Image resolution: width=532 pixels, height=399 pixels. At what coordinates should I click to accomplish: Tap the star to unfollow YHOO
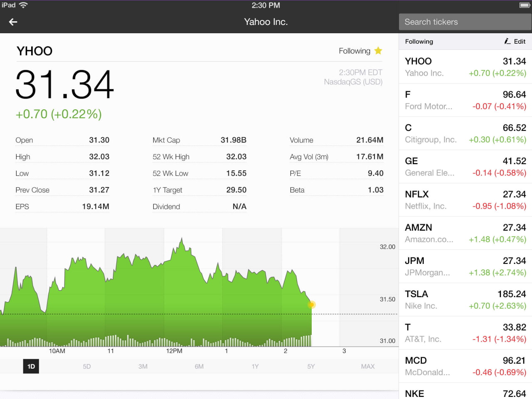click(x=378, y=50)
